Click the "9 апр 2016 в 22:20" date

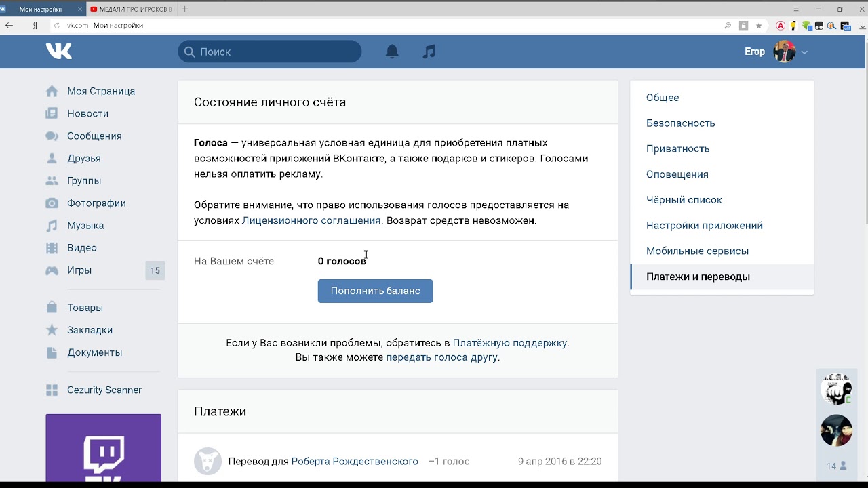click(559, 462)
